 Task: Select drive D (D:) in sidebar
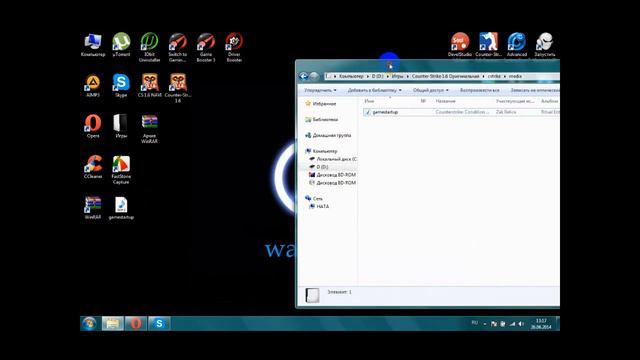point(319,167)
